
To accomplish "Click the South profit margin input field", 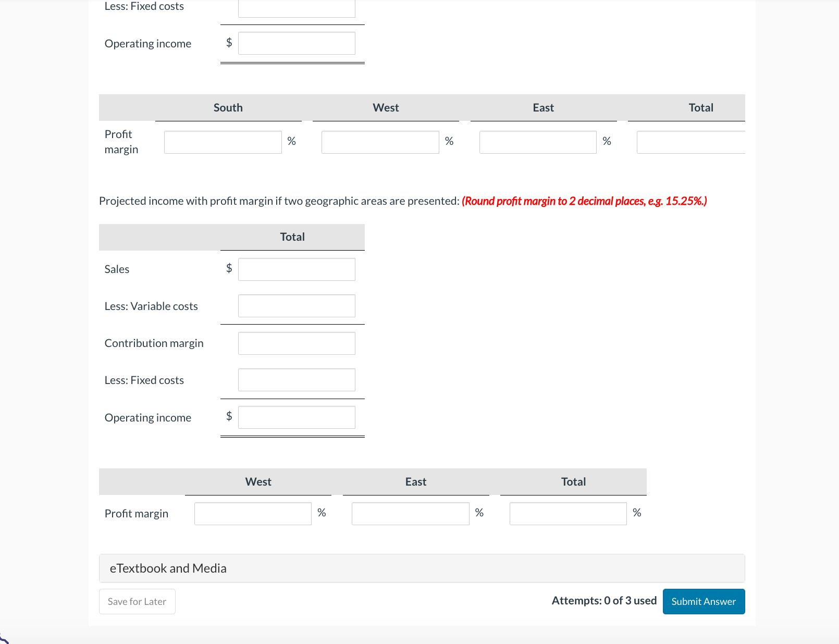I will 223,142.
